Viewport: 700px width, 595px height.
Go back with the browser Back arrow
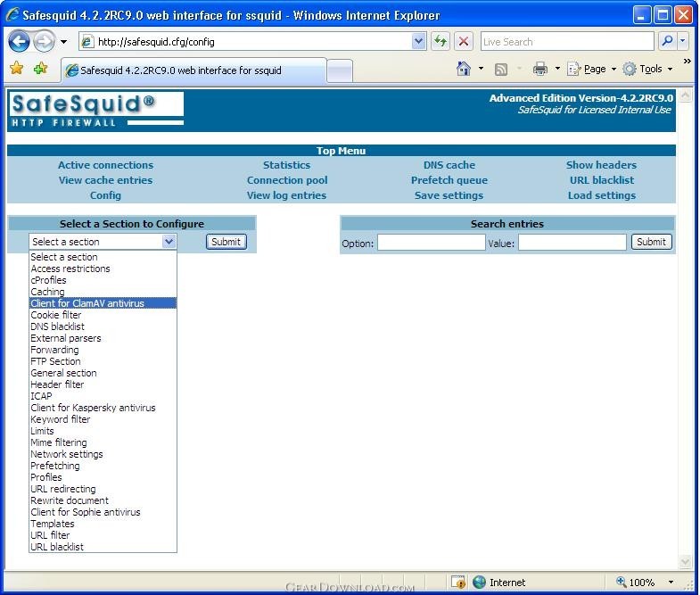coord(19,42)
